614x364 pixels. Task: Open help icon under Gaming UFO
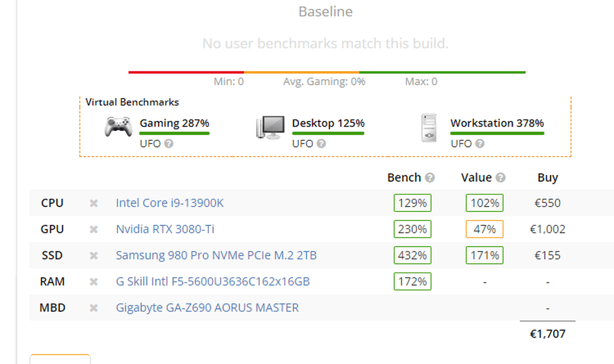point(169,144)
